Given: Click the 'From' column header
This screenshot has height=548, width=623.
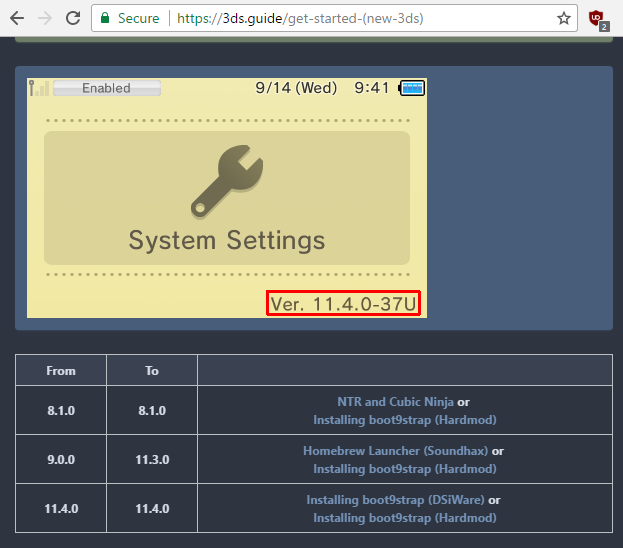Looking at the screenshot, I should pos(61,370).
